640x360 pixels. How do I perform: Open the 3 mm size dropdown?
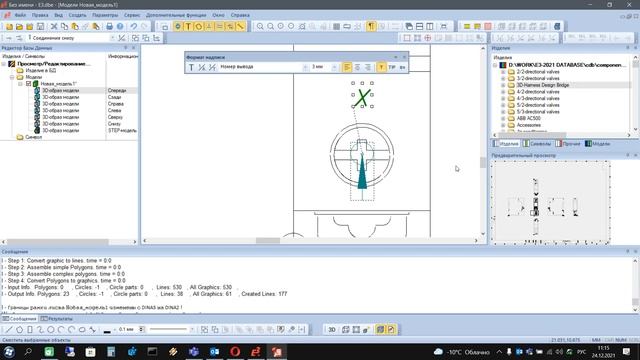(335, 67)
